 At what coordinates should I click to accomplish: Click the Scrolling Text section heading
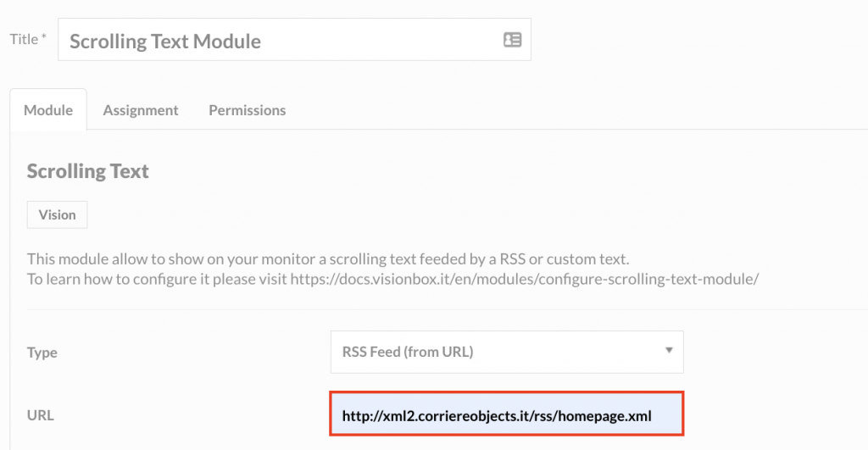[x=87, y=171]
